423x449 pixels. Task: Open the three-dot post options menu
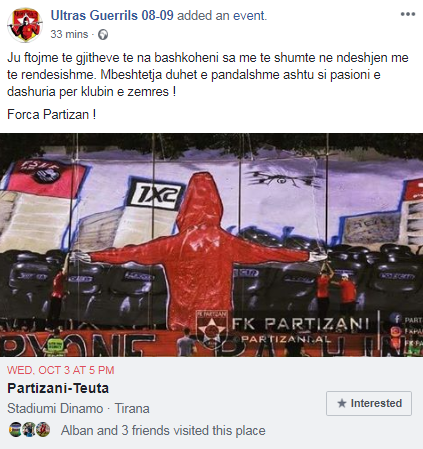coord(408,14)
